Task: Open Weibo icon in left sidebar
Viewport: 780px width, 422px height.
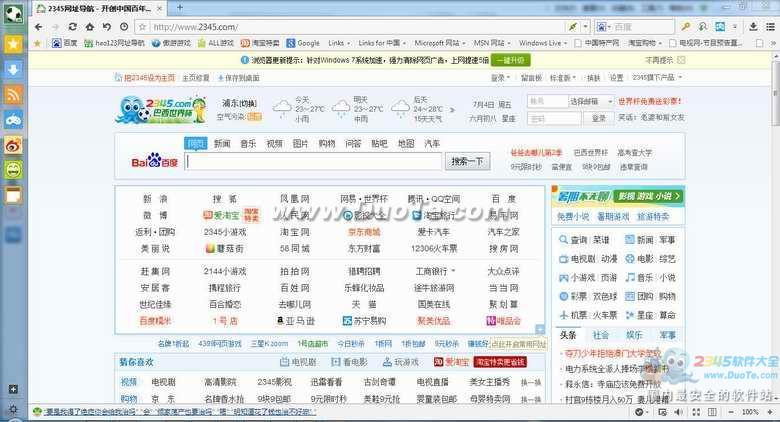Action: tap(13, 145)
